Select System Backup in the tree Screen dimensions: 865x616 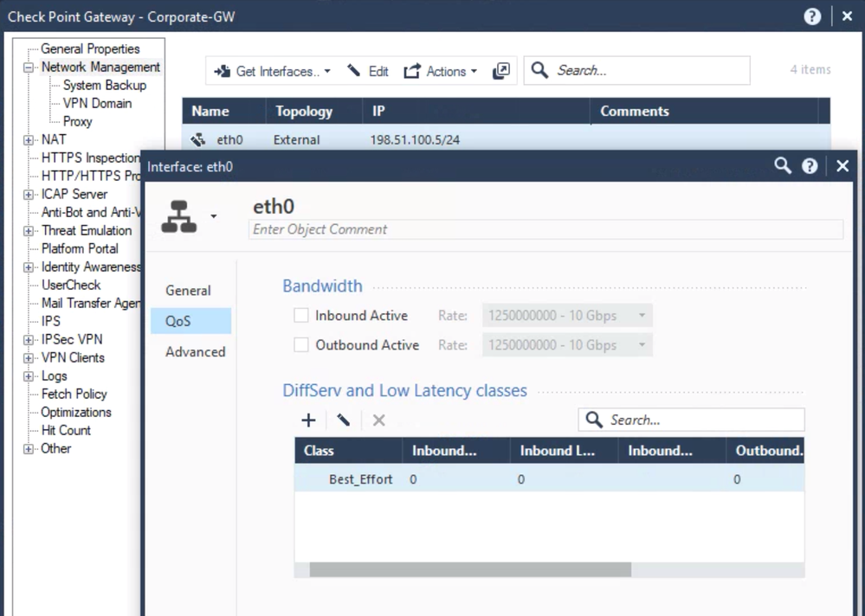(105, 86)
